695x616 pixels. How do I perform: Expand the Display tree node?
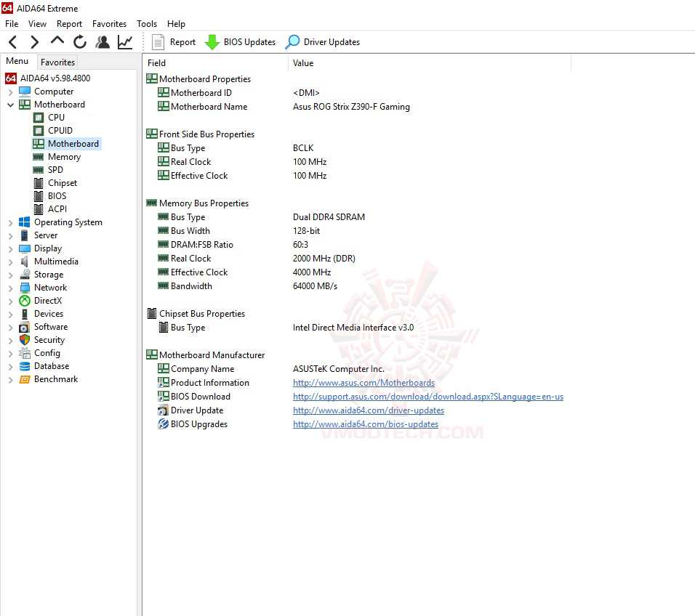pyautogui.click(x=10, y=249)
